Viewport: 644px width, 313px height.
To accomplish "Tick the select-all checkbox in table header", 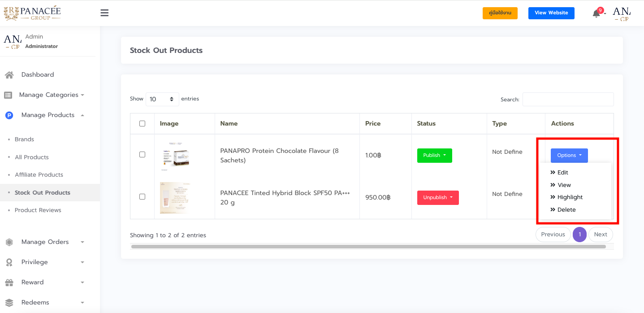I will [x=142, y=123].
